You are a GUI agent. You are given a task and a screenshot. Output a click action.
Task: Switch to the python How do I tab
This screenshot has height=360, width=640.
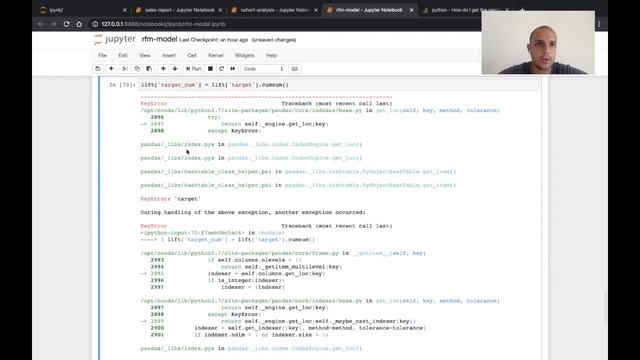pos(464,10)
